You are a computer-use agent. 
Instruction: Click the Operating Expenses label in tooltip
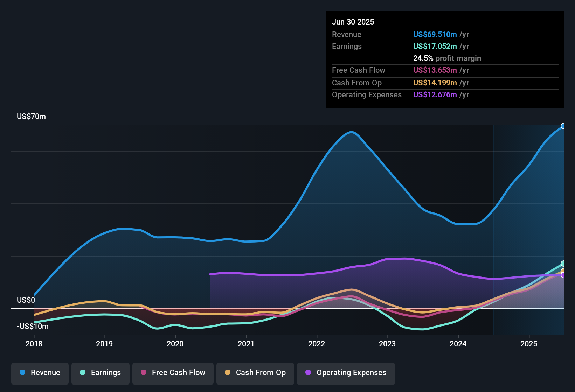[367, 95]
